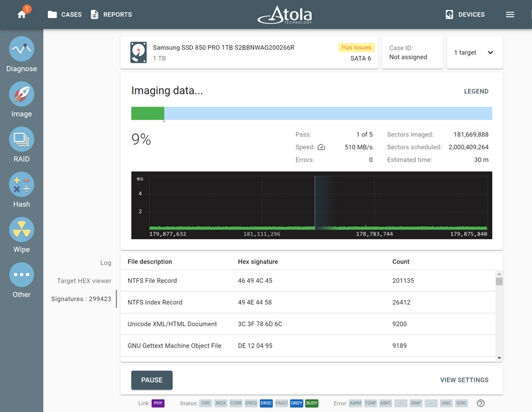Click the scrollbar down arrow in signatures table

(499, 357)
